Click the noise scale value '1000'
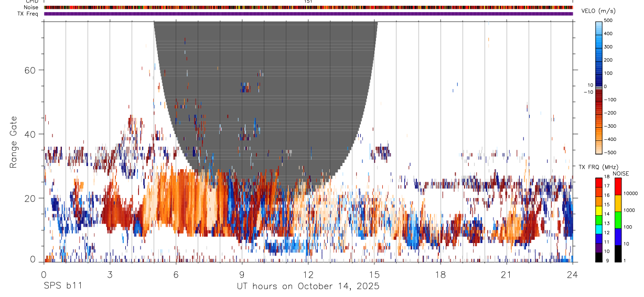 click(x=629, y=210)
